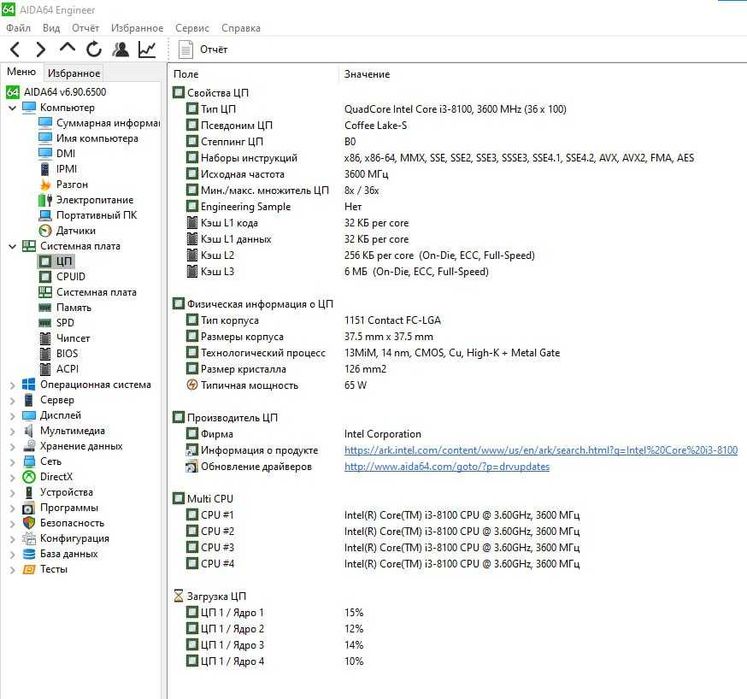Refresh the page with the Refresh icon
The image size is (747, 699).
coord(94,49)
